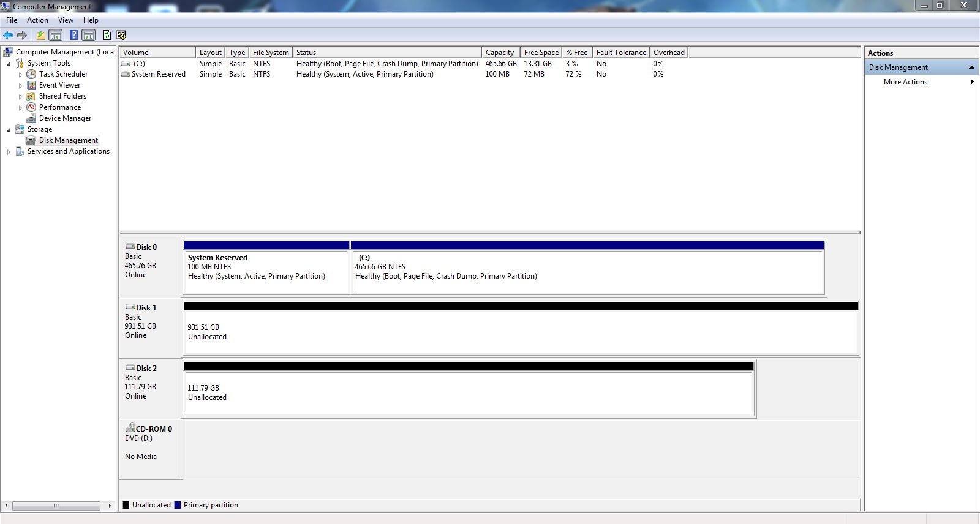The height and width of the screenshot is (524, 980).
Task: Select the System Reserved volume row label
Action: [x=158, y=74]
